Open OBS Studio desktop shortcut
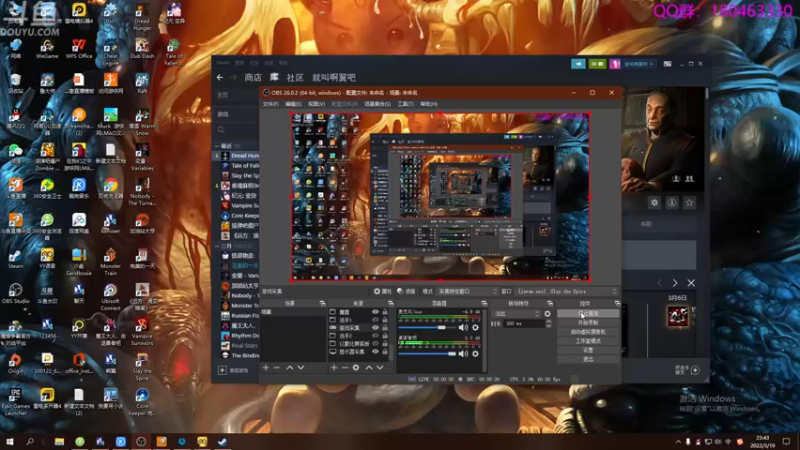This screenshot has width=800, height=450. [x=15, y=294]
